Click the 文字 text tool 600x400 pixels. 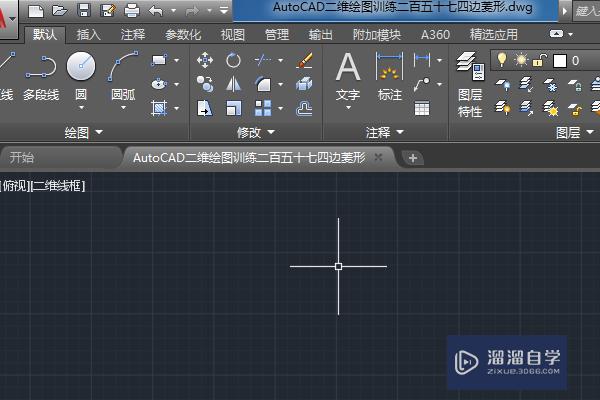click(348, 77)
